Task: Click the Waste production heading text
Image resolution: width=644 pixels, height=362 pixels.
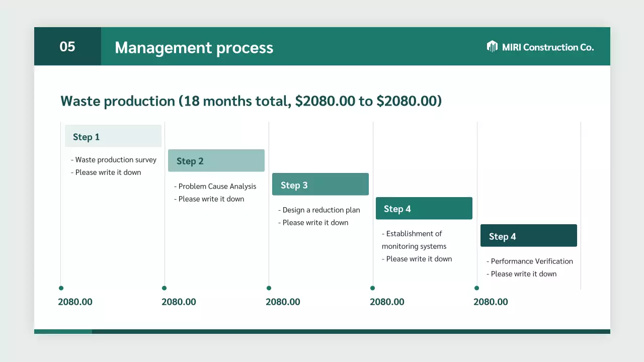Action: point(251,101)
